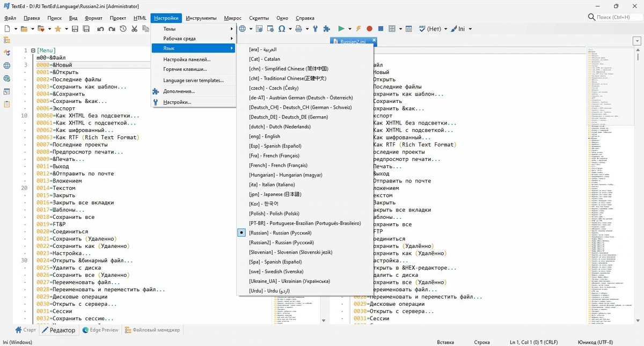Click the Поиск (Ctrl+H) search field
The image size is (644, 346).
(x=613, y=17)
